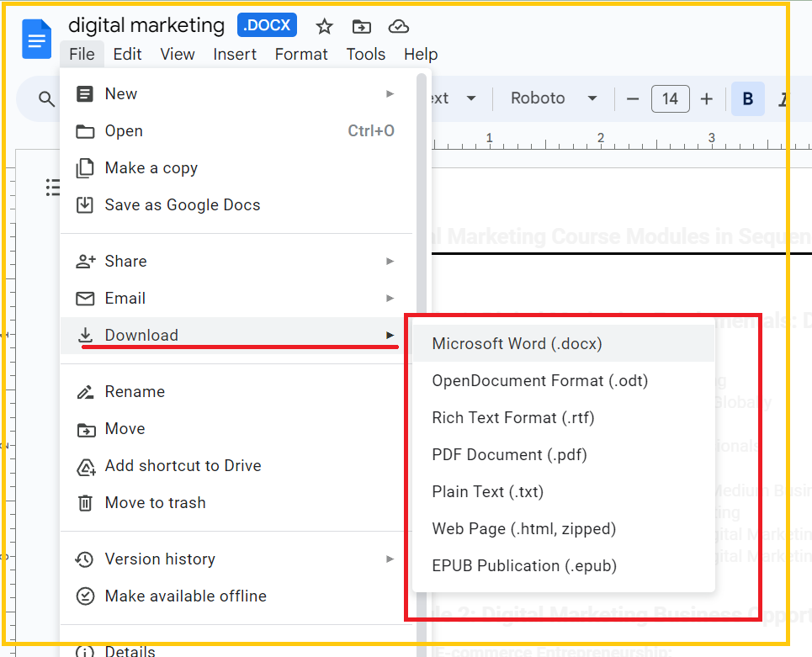812x657 pixels.
Task: Expand the Version history submenu arrow
Action: point(390,559)
